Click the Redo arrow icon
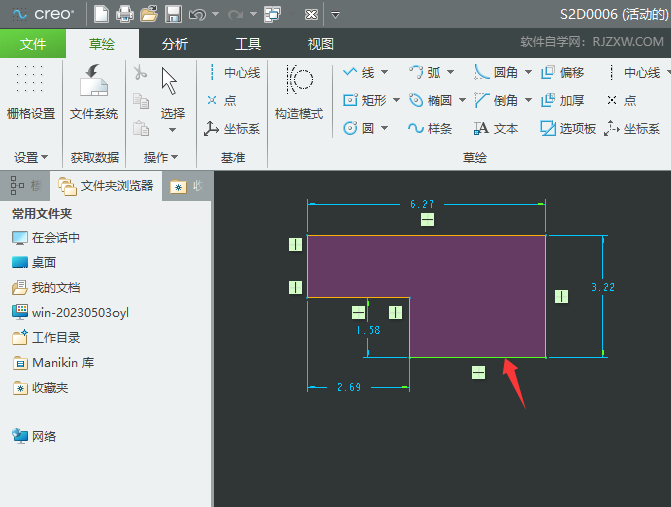 click(x=235, y=15)
